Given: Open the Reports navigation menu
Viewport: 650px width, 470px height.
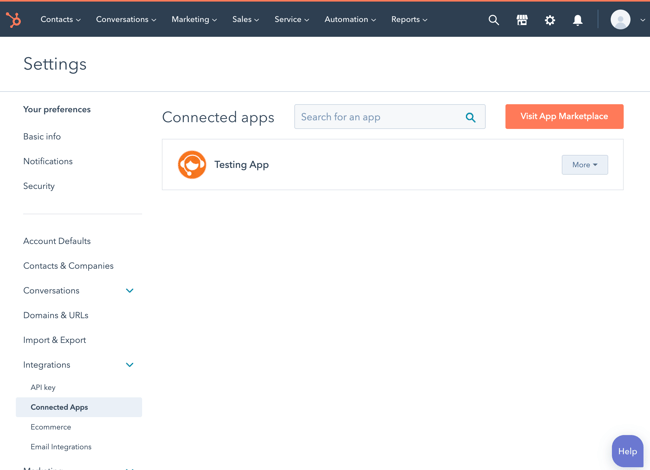Looking at the screenshot, I should pyautogui.click(x=408, y=20).
